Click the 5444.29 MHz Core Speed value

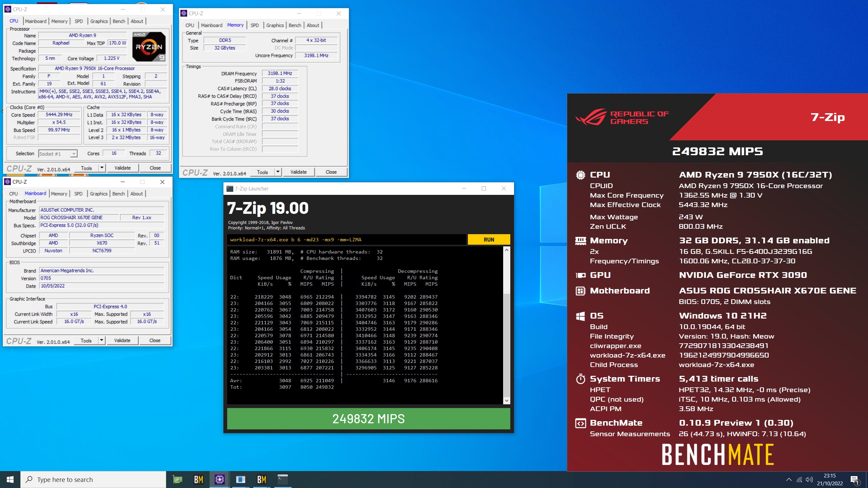(x=59, y=115)
